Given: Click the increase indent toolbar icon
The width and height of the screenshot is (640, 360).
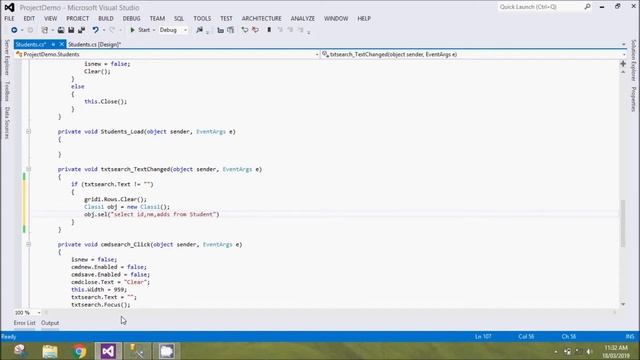Looking at the screenshot, I should tap(231, 30).
